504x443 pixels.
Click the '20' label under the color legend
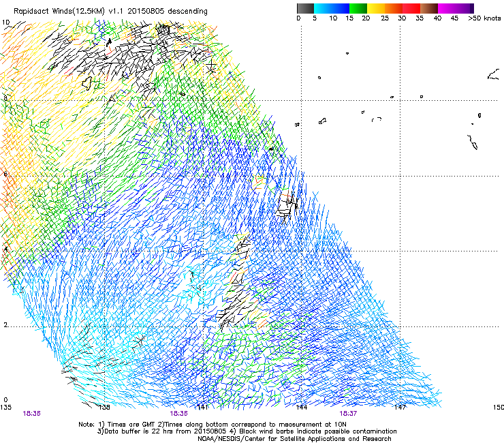pos(366,18)
